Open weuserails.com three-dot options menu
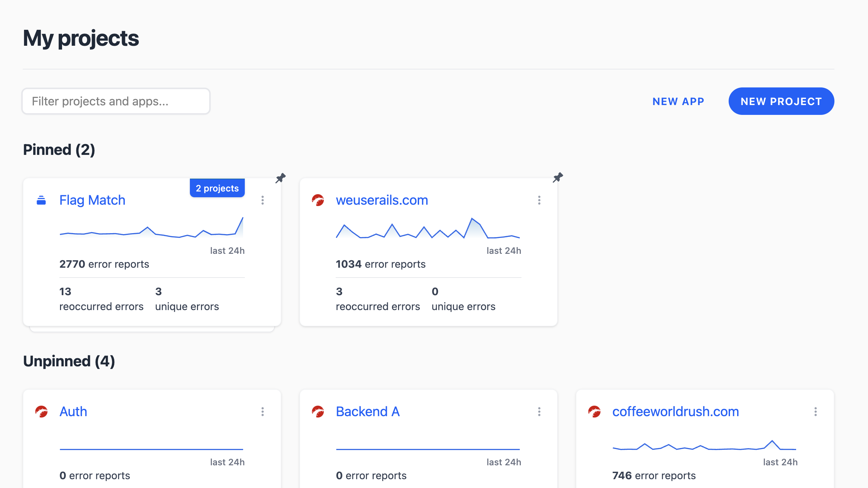 pos(539,200)
